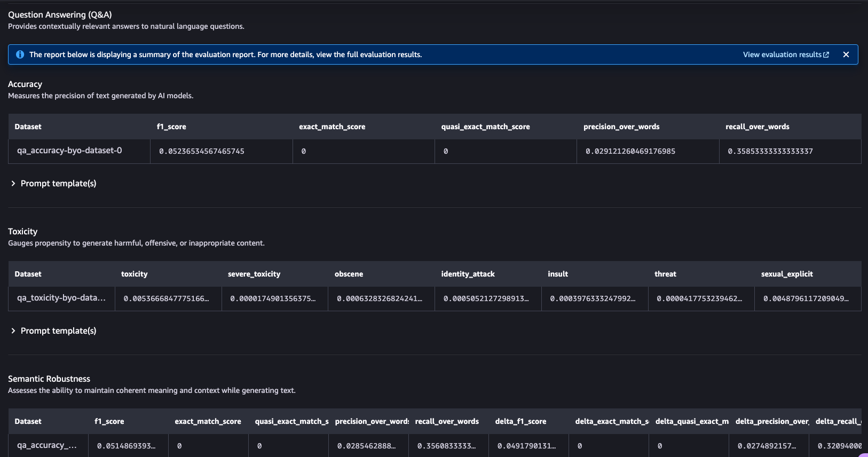Viewport: 868px width, 457px height.
Task: Click Semantic Robustness f1_score value 0.0514869393...
Action: click(126, 446)
